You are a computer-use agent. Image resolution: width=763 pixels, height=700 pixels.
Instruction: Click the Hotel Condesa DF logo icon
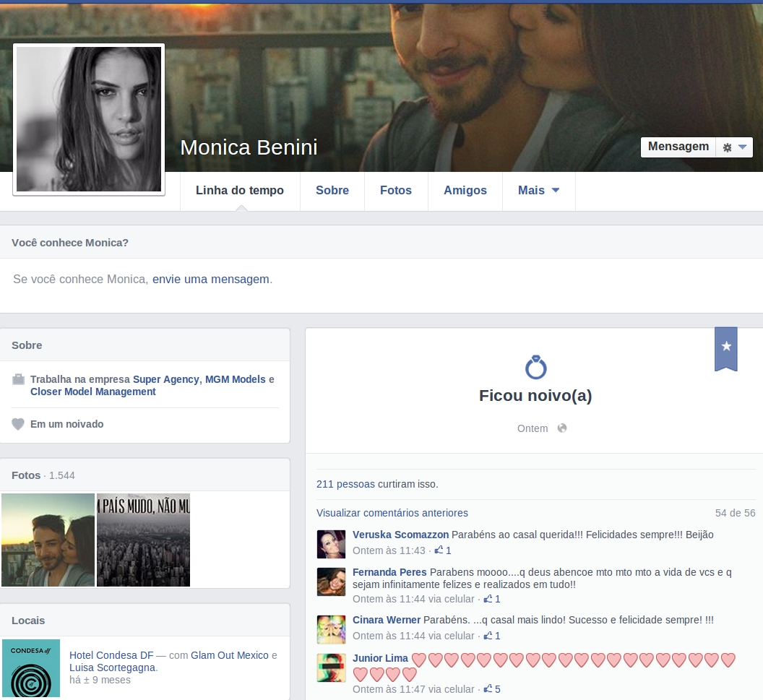click(x=31, y=668)
